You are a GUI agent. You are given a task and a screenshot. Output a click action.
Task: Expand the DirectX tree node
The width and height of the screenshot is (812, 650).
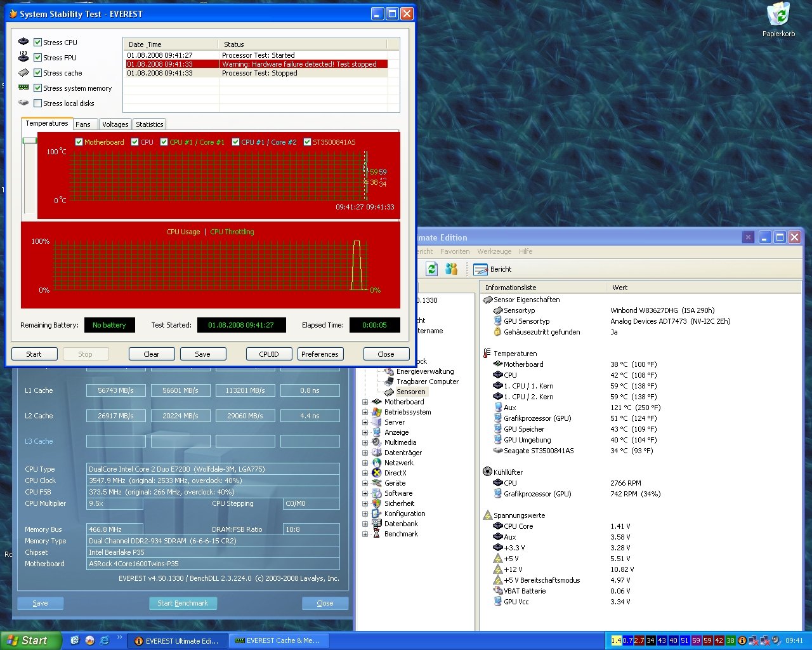[365, 473]
